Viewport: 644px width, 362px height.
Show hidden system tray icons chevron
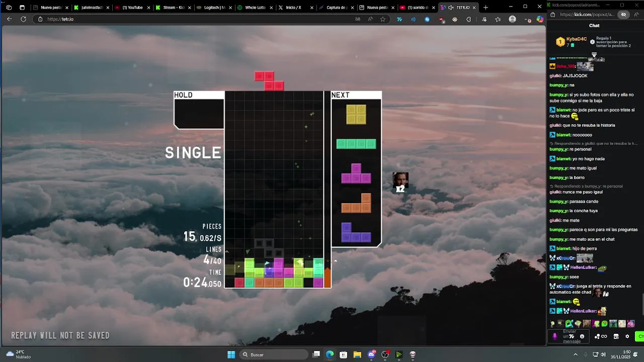tap(576, 354)
